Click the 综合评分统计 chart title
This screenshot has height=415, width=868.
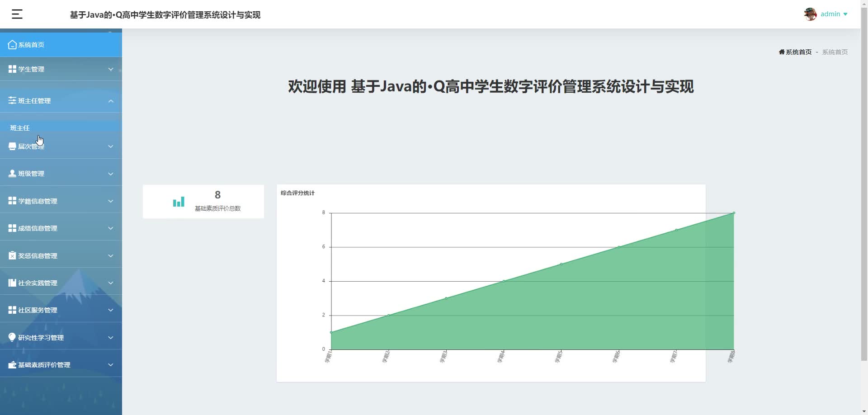[297, 193]
